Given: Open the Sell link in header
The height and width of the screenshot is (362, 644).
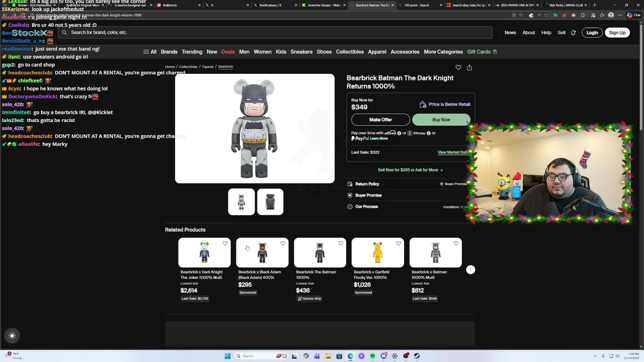Looking at the screenshot, I should pos(561,33).
